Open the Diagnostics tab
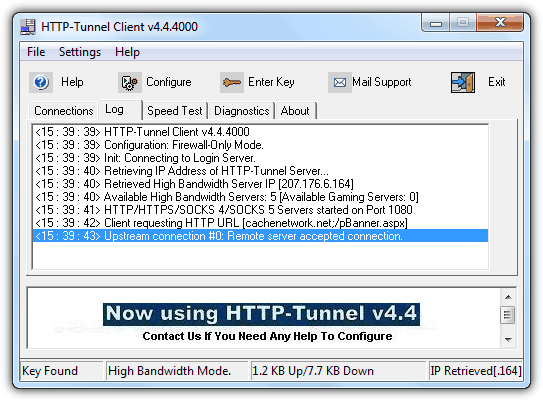Viewport: 543px width, 400px height. (241, 111)
